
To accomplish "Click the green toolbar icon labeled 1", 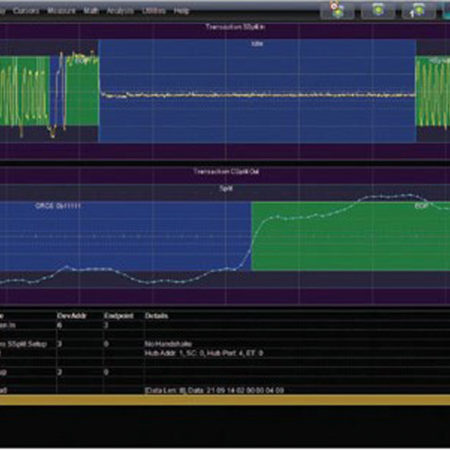I will [x=418, y=10].
